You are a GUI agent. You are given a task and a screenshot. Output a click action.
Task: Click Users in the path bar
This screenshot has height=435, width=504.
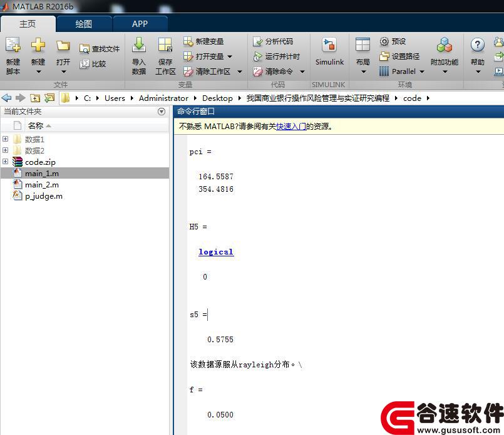pyautogui.click(x=115, y=98)
